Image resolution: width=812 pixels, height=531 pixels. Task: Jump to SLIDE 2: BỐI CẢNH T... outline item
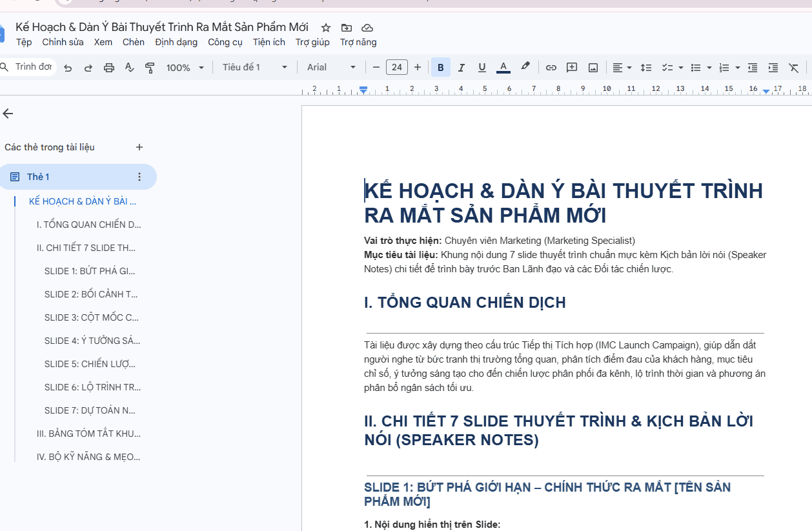coord(92,294)
